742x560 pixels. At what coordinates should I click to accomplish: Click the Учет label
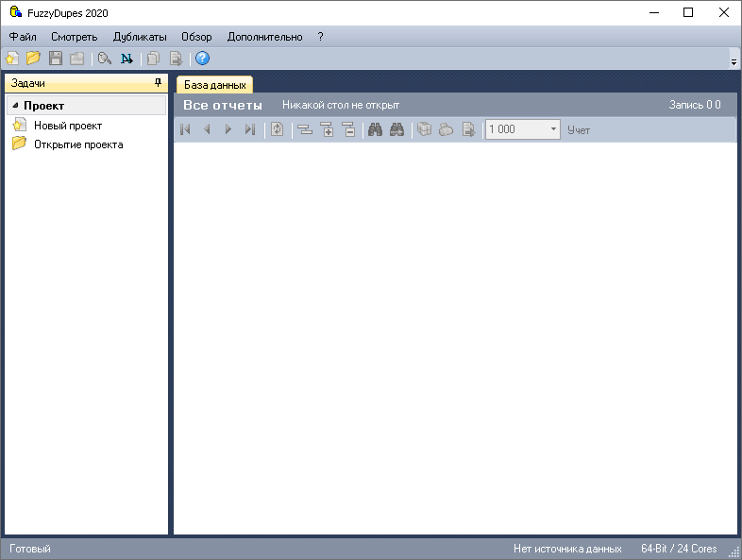coord(579,130)
